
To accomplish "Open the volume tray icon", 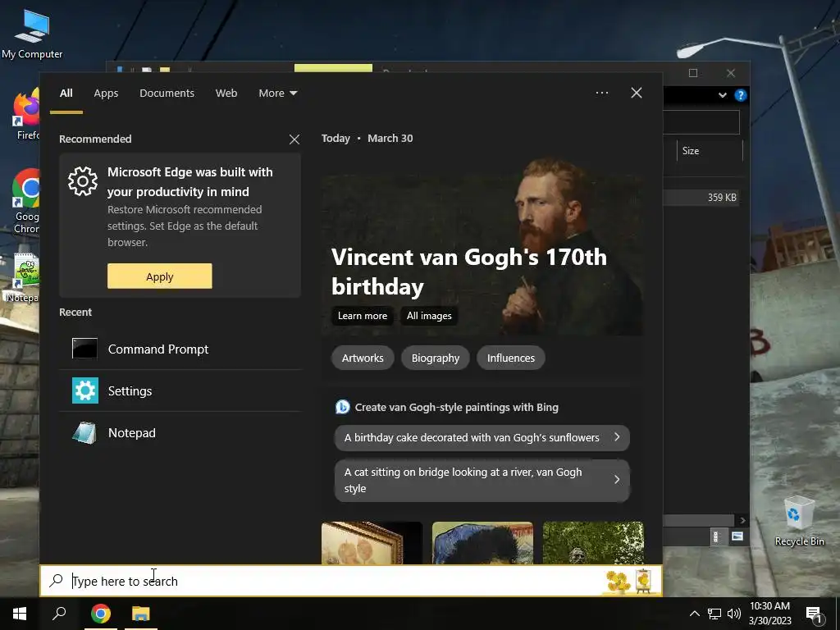I will pos(734,614).
